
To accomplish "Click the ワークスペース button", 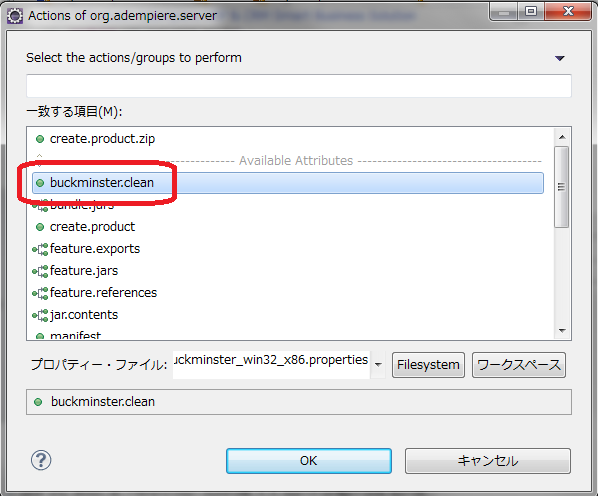I will [519, 365].
